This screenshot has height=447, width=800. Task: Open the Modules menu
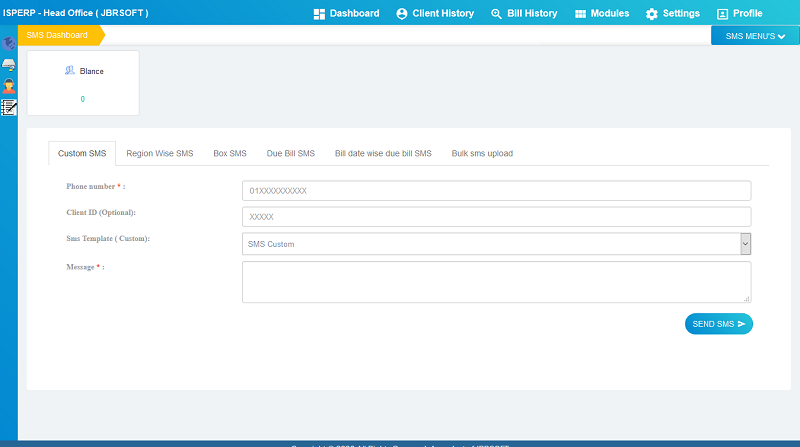602,14
